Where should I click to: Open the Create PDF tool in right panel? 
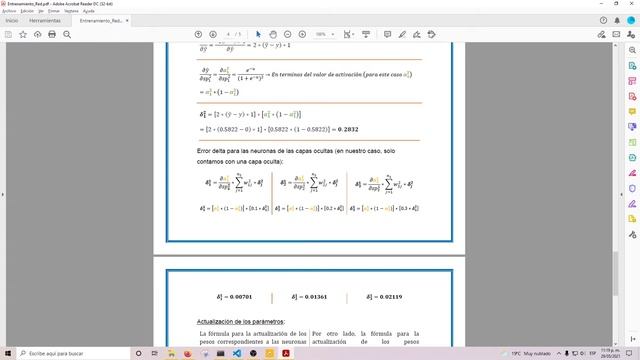point(632,66)
